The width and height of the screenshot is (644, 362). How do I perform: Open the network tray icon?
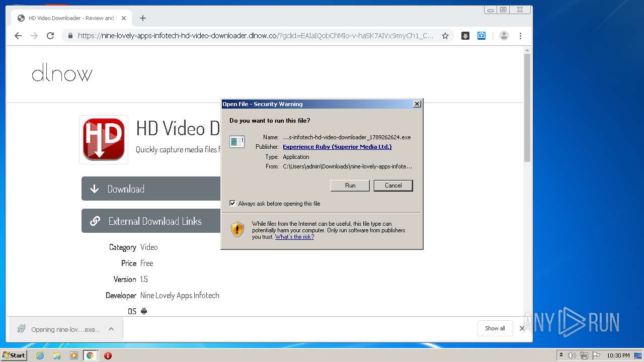pyautogui.click(x=584, y=355)
